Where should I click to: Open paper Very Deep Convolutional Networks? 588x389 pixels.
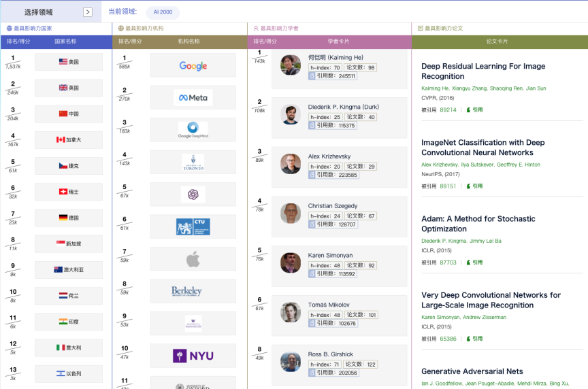[491, 300]
